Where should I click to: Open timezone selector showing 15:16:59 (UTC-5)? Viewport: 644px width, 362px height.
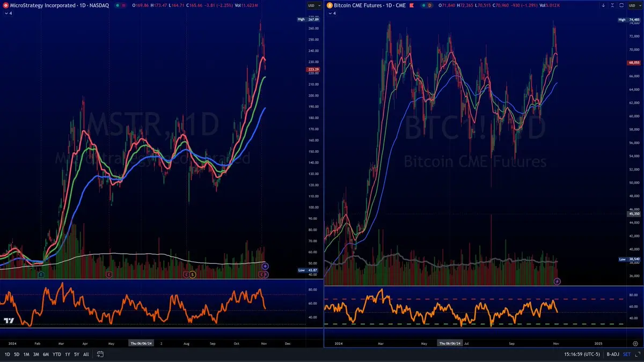point(582,354)
